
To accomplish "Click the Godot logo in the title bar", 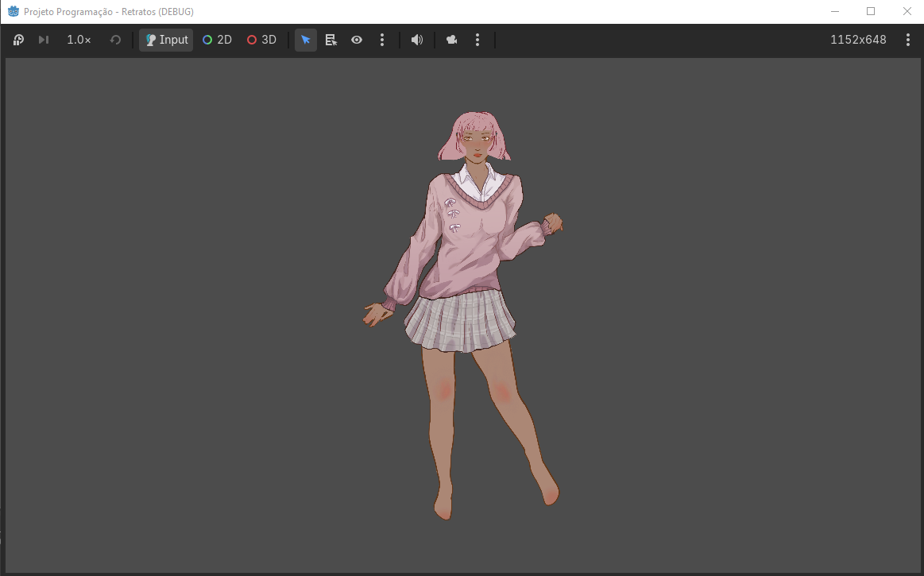I will tap(13, 11).
